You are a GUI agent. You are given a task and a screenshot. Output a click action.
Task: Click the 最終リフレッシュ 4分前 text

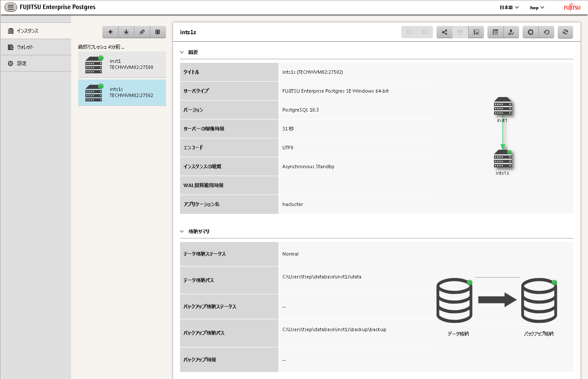tap(101, 47)
